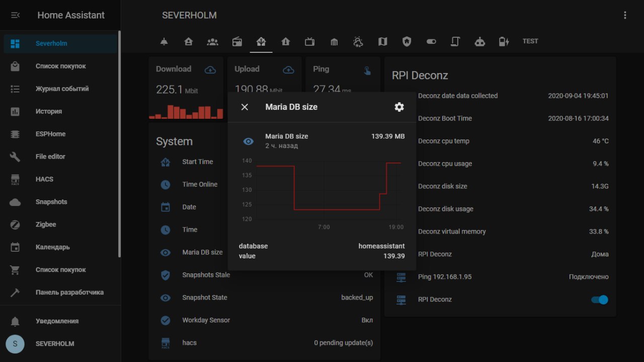Click the eye icon in the dialog
The height and width of the screenshot is (362, 644).
tap(249, 141)
